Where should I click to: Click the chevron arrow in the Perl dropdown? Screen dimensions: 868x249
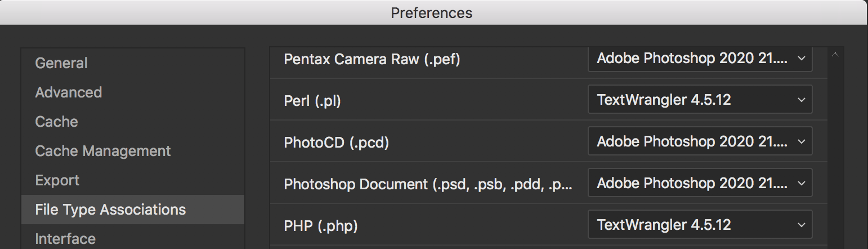tap(801, 100)
